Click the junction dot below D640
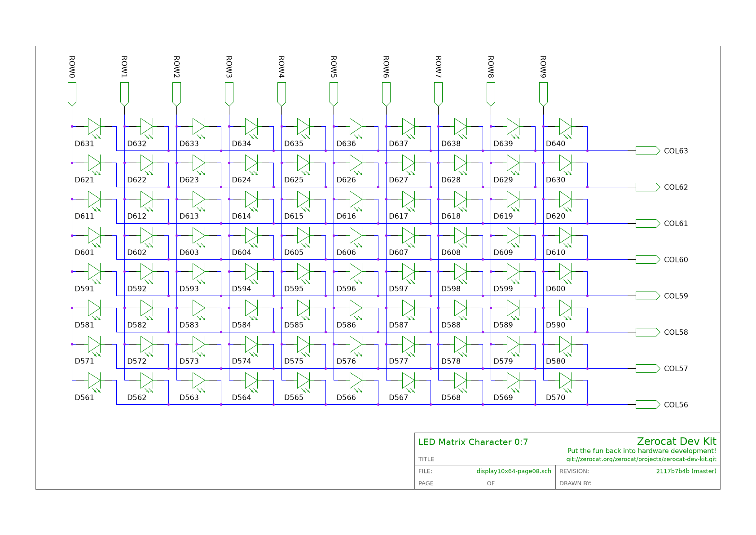This screenshot has height=535, width=756. (587, 151)
